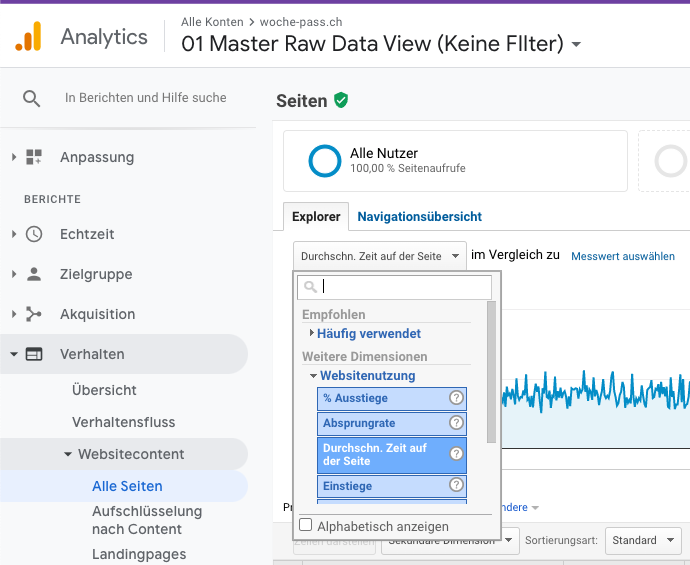Switch to the Explorer tab
The height and width of the screenshot is (565, 690).
point(316,216)
